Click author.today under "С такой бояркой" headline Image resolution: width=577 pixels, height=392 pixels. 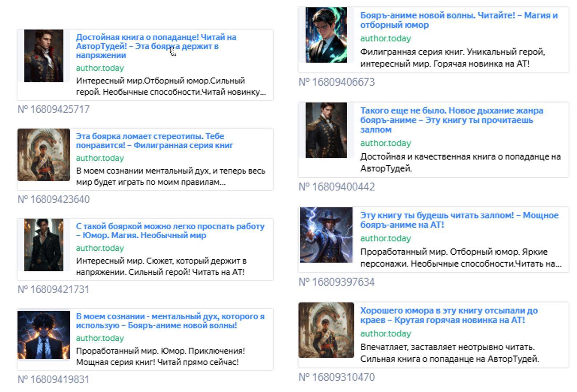pos(100,248)
